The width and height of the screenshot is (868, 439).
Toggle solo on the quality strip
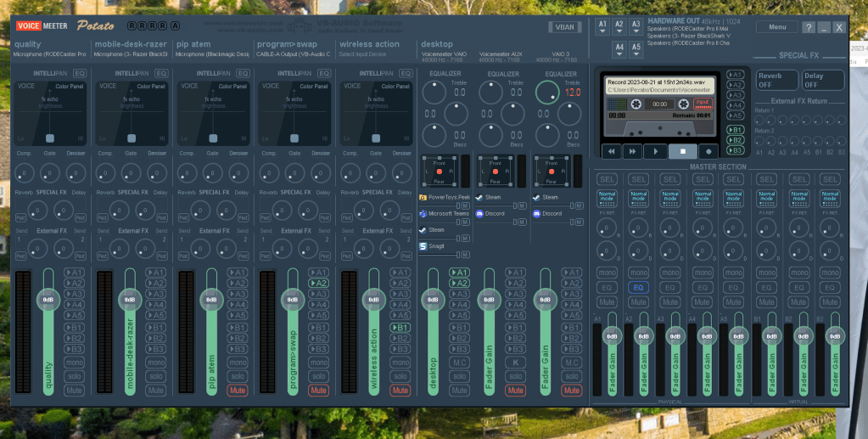pos(74,376)
